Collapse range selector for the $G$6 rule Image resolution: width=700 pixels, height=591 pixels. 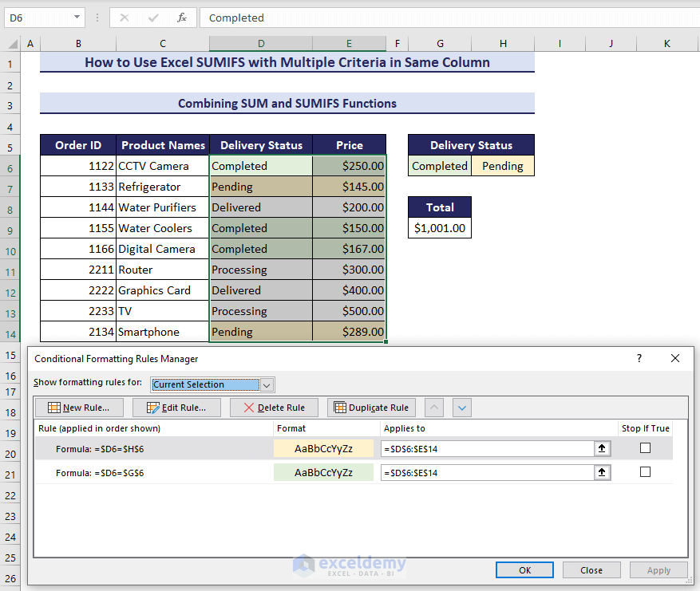(x=602, y=472)
